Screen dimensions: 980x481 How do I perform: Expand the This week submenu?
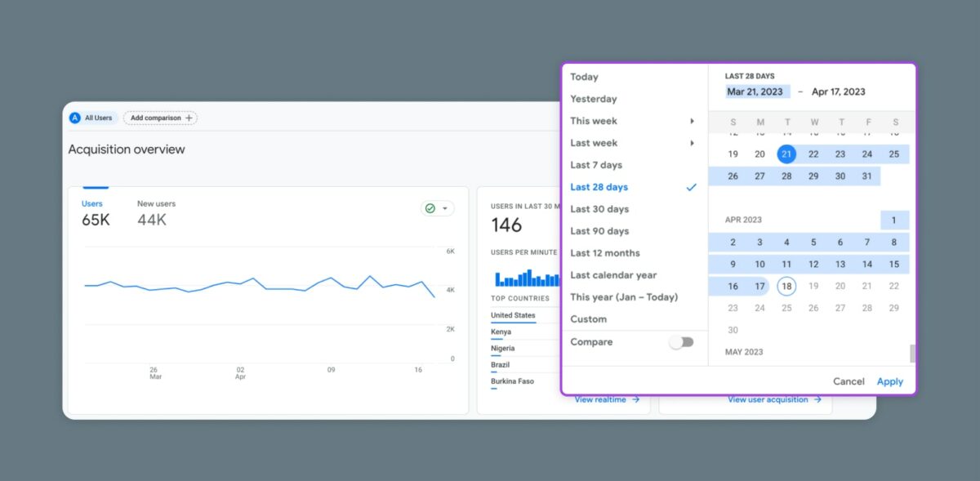(692, 120)
